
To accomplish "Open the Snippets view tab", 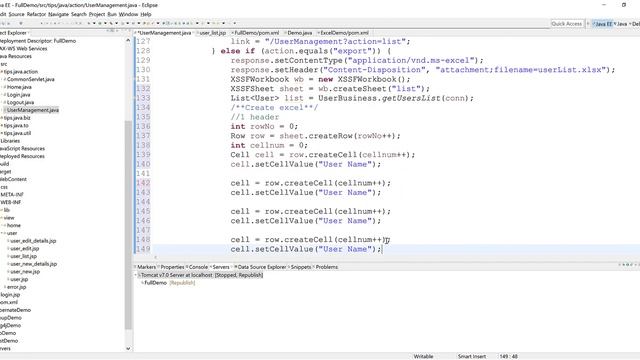I will coord(300,267).
